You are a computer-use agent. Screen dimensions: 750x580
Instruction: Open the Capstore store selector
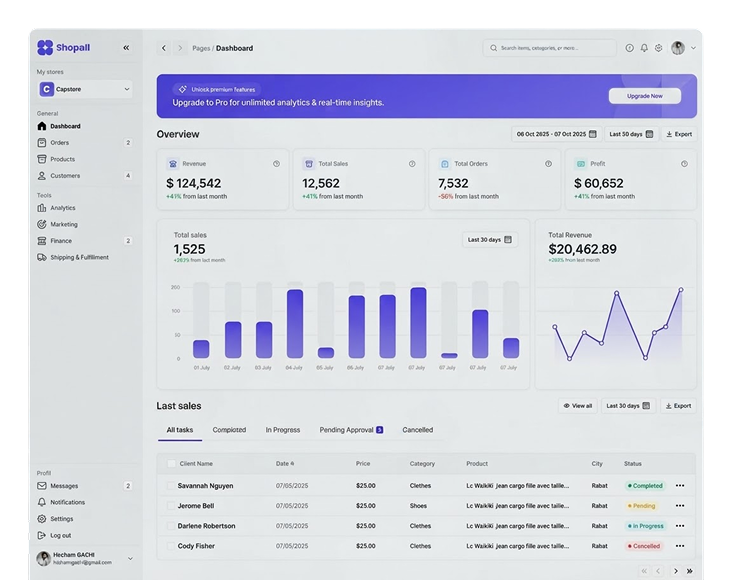pyautogui.click(x=85, y=89)
